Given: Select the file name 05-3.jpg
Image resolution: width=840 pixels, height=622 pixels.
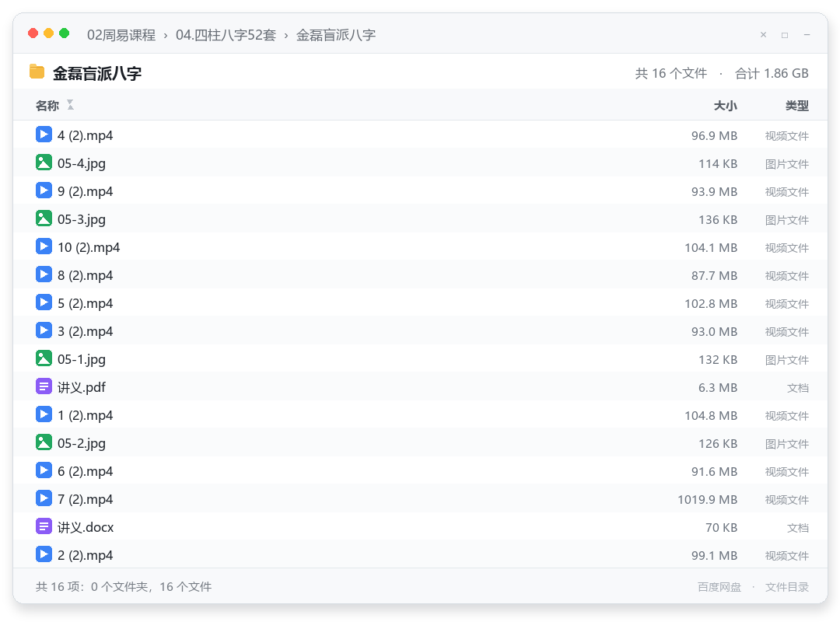Looking at the screenshot, I should 82,219.
